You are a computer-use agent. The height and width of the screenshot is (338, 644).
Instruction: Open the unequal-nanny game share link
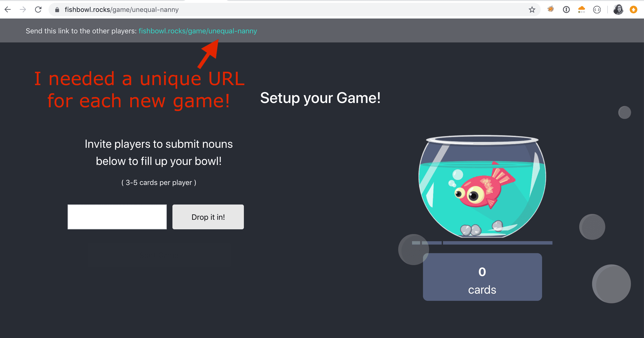click(x=198, y=31)
